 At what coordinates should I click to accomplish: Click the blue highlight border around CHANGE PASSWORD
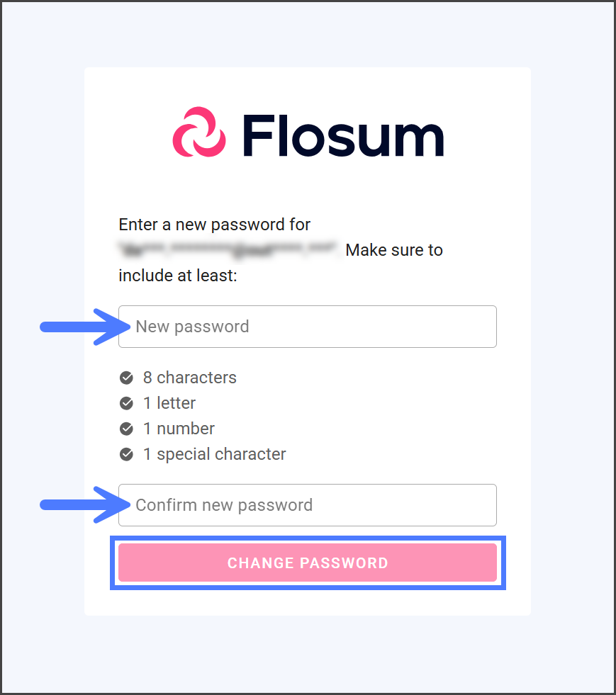tap(308, 539)
